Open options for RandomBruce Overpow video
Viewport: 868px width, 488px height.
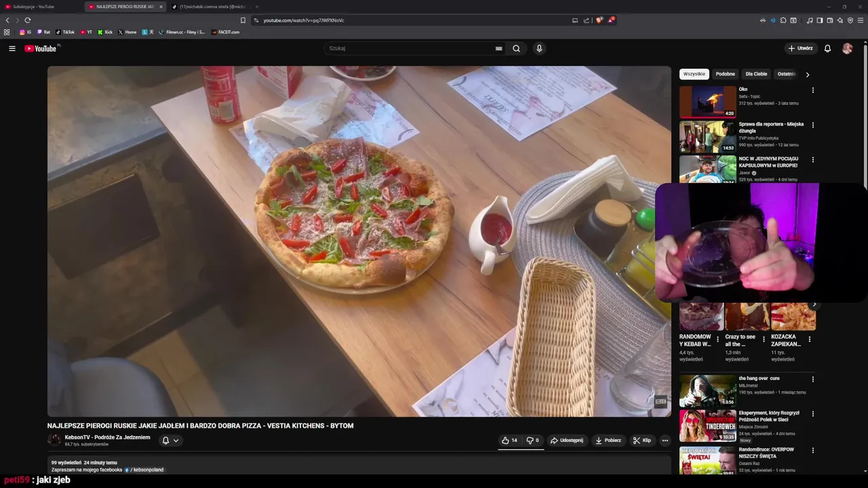pos(812,449)
